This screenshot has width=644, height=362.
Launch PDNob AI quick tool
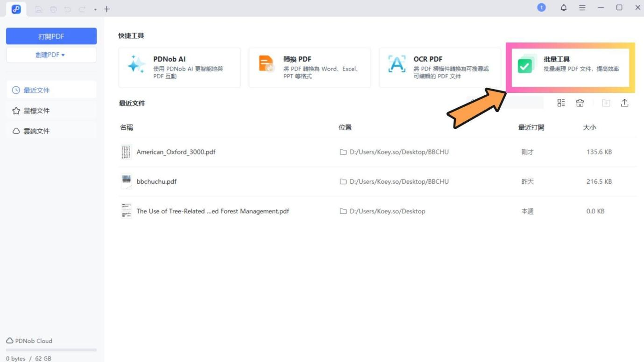(x=179, y=68)
